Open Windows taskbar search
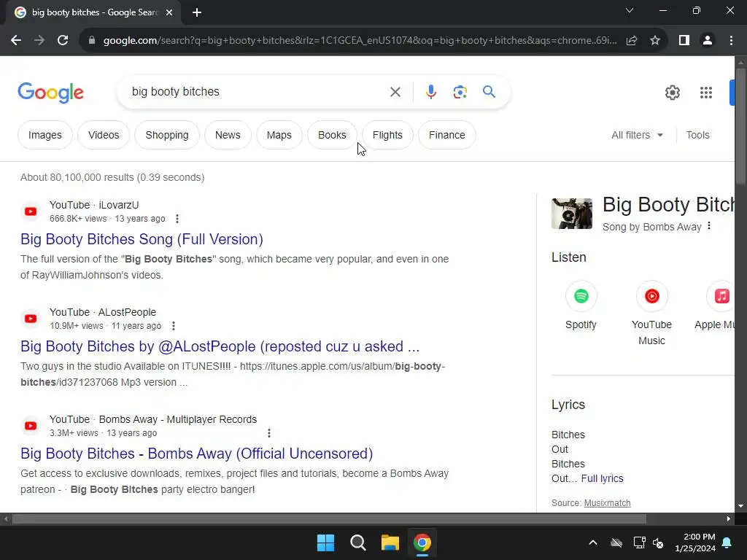The height and width of the screenshot is (560, 747). (x=357, y=542)
